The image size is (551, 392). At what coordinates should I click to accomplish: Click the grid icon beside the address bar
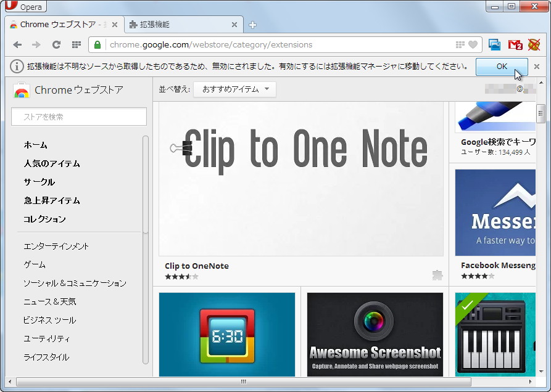(459, 44)
